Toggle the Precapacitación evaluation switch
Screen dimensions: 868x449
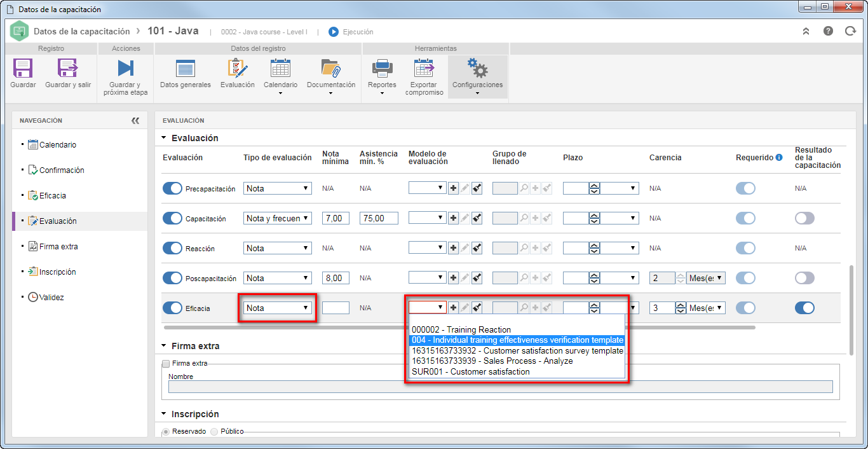click(x=173, y=188)
